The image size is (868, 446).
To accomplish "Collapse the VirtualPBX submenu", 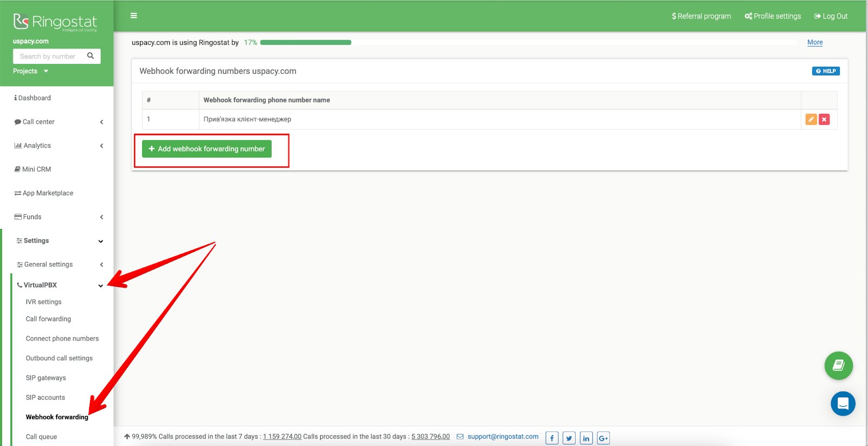I will 60,285.
